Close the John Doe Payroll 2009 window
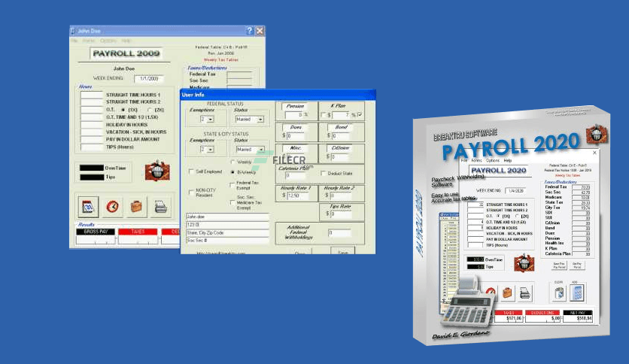 (x=260, y=31)
